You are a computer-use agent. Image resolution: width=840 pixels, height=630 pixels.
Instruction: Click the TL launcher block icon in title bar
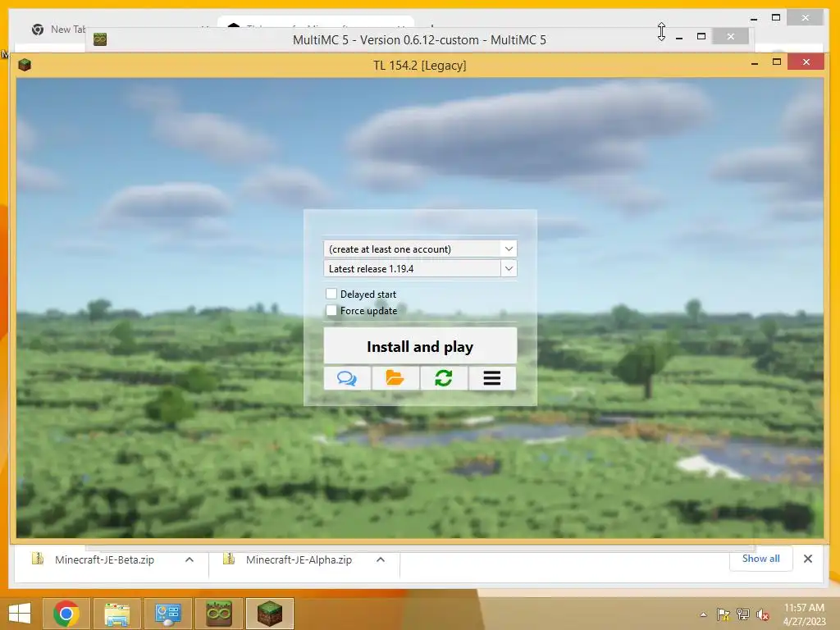pos(25,65)
